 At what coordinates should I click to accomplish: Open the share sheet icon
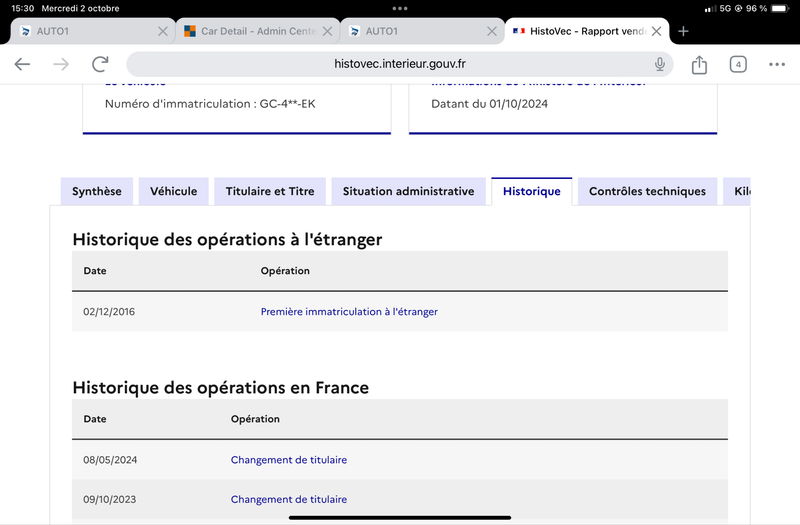point(699,64)
